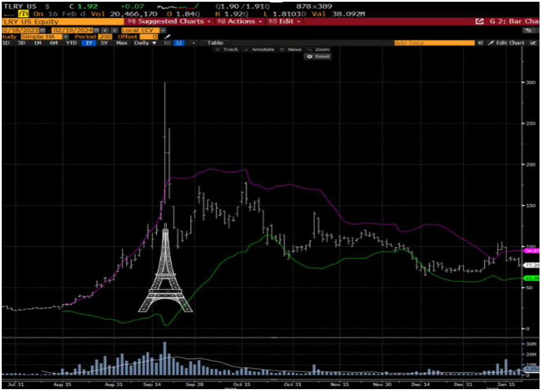
Task: Open the Suggested Charts dropdown
Action: click(x=168, y=21)
